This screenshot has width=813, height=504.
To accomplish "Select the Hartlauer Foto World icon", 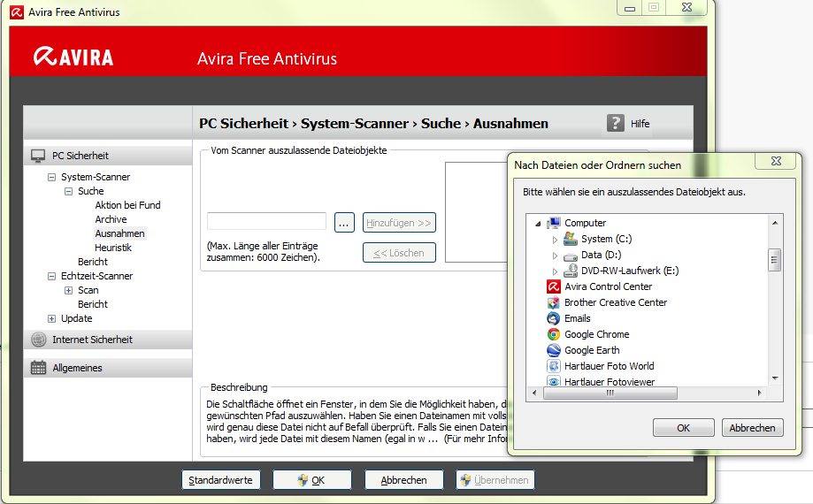I will [x=554, y=366].
